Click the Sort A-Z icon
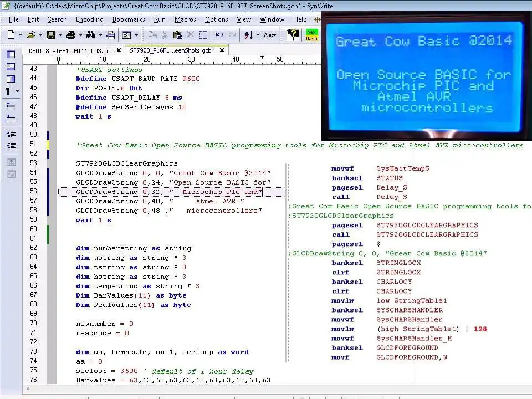Viewport: 532px width, 399px height. 249,34
